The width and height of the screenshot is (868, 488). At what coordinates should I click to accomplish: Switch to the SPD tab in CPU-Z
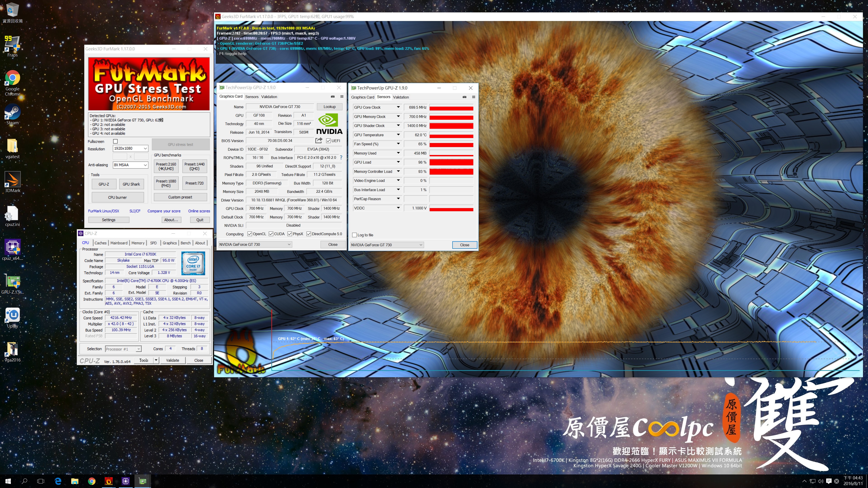pos(153,243)
